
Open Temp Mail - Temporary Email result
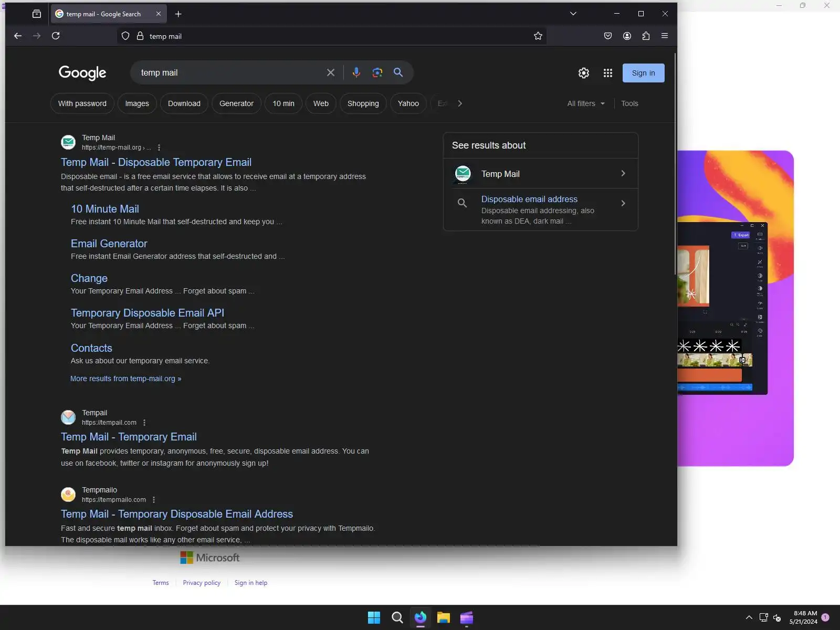click(129, 437)
